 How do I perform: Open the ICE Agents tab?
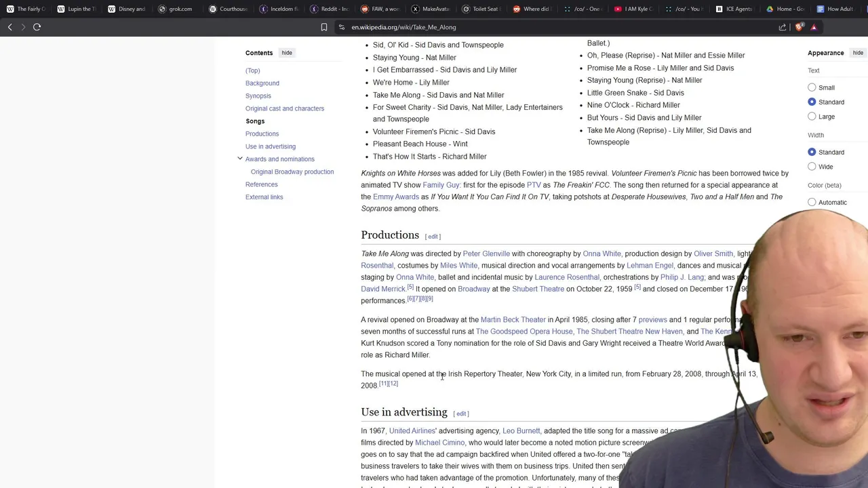click(734, 9)
